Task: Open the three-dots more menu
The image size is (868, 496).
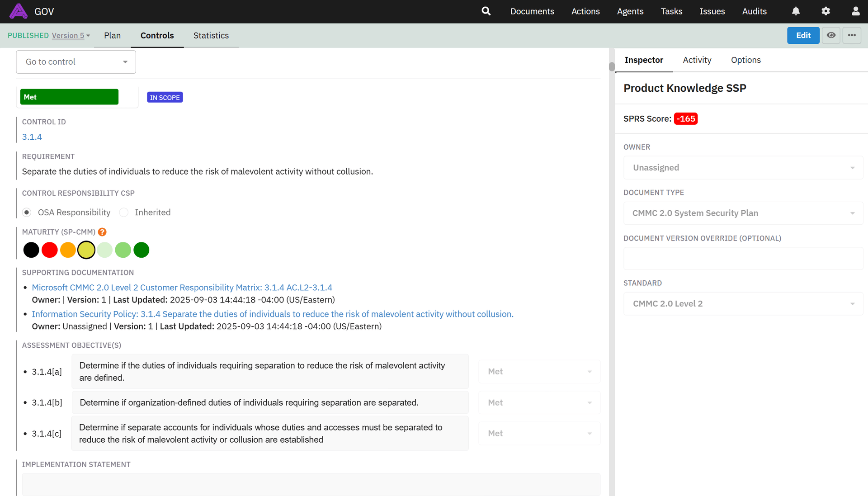Action: point(852,35)
